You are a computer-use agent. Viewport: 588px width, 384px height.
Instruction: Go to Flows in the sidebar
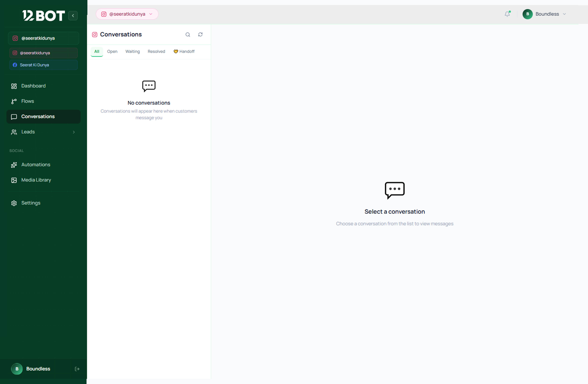click(43, 101)
